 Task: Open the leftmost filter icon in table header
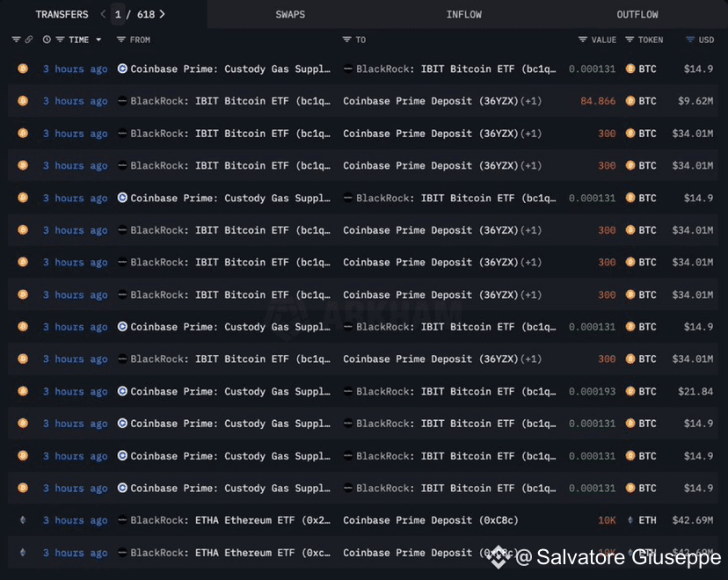coord(16,40)
